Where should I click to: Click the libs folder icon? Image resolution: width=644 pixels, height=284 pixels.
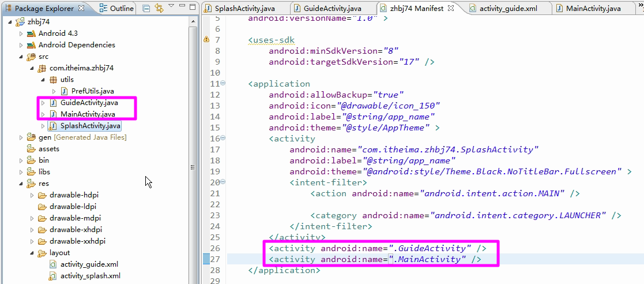31,171
